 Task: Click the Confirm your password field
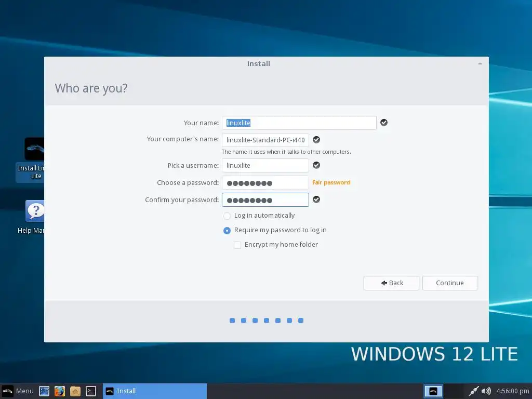(265, 200)
